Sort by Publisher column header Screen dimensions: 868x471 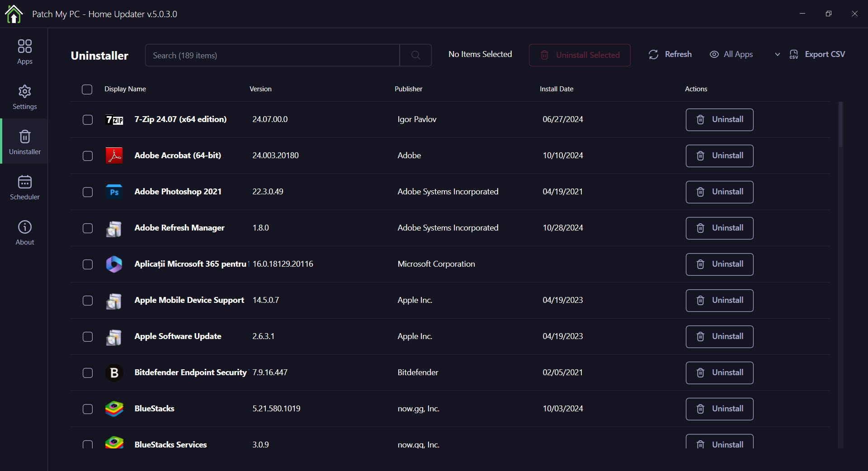(408, 89)
